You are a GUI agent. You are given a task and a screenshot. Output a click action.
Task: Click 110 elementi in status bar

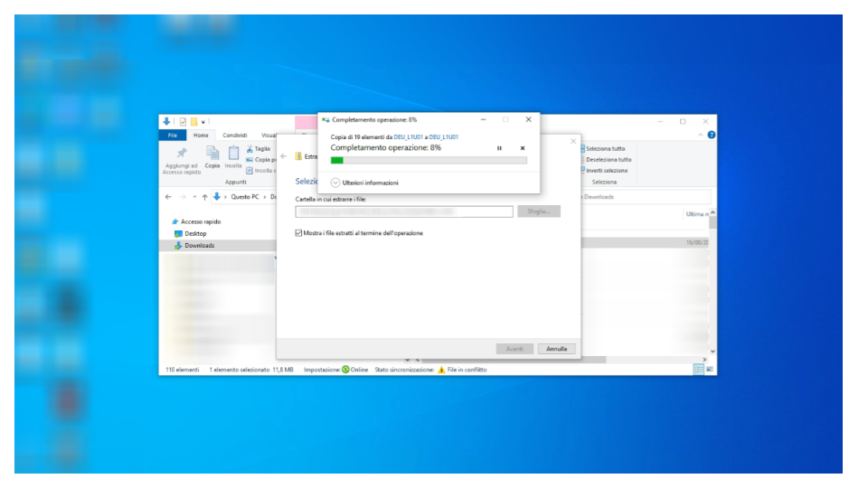click(x=182, y=371)
